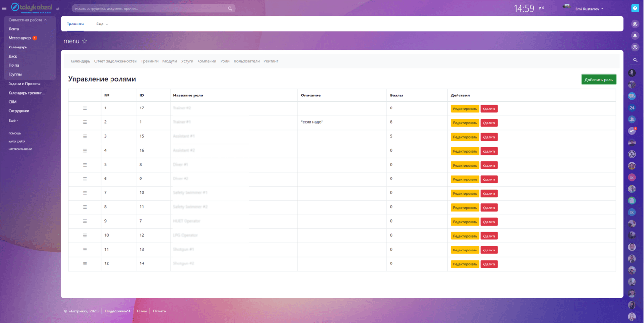Click 'Удалить' for row 2
The image size is (644, 323).
(x=489, y=123)
